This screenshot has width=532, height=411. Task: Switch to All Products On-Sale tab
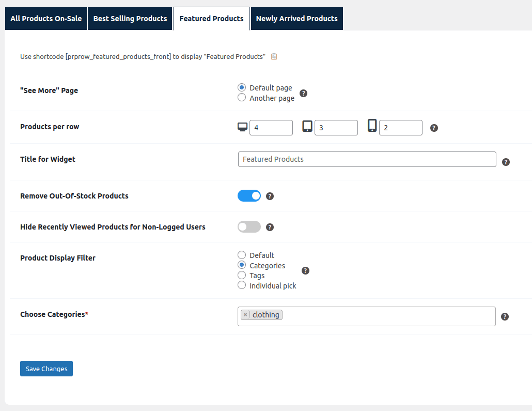[46, 19]
